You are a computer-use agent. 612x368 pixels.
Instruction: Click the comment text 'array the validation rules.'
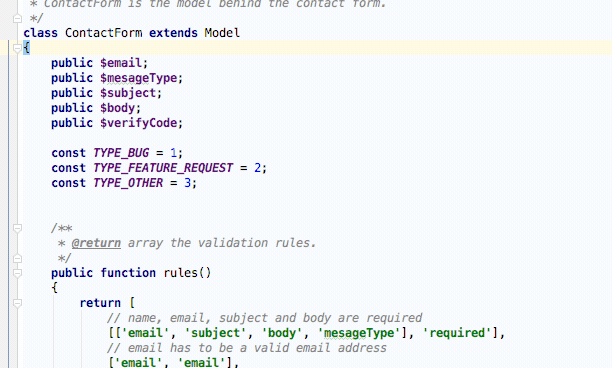pyautogui.click(x=222, y=243)
